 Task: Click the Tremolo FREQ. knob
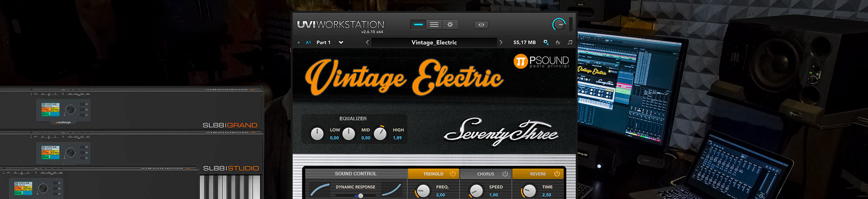coord(423,191)
